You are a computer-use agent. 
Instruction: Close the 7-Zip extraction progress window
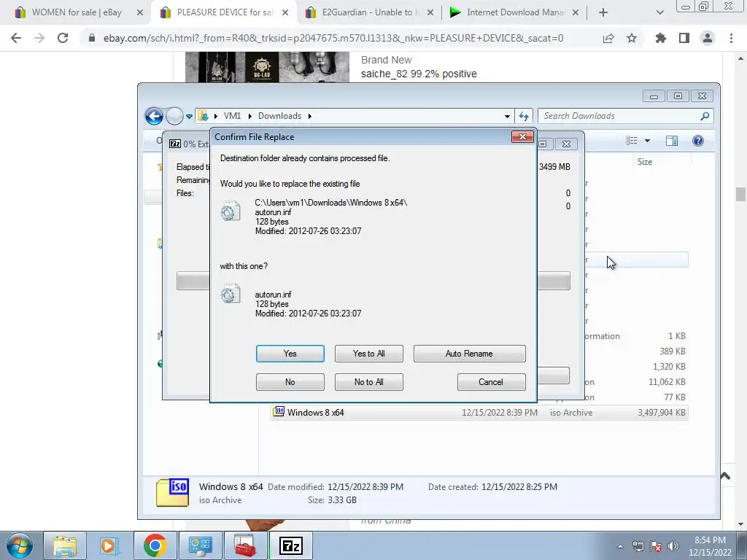(x=566, y=144)
